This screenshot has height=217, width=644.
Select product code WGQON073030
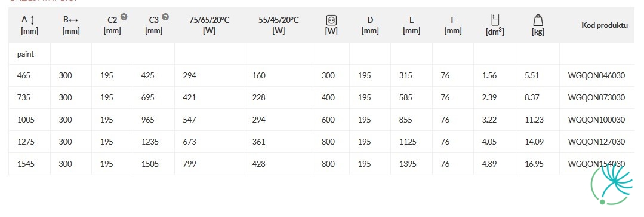pos(596,98)
